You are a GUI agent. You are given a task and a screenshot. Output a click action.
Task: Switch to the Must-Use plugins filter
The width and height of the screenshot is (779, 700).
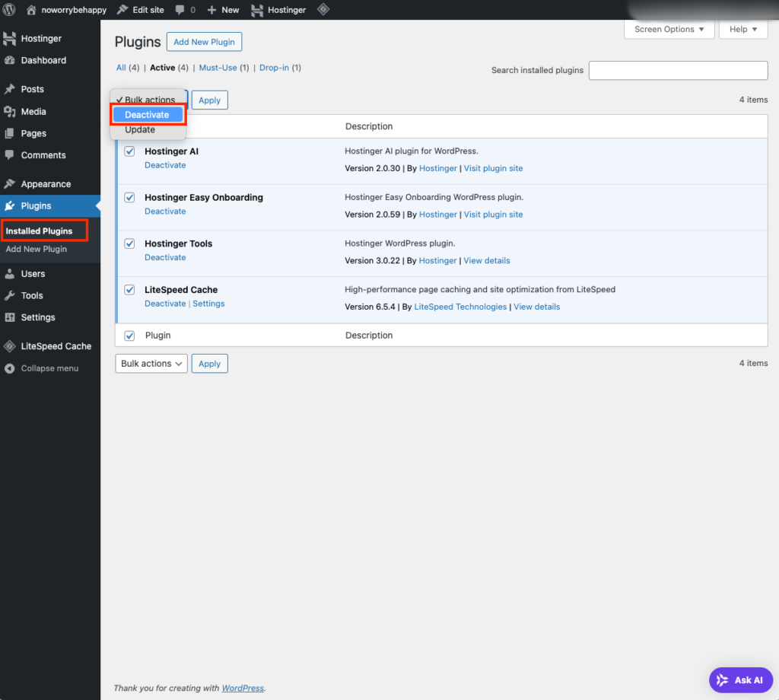[218, 68]
